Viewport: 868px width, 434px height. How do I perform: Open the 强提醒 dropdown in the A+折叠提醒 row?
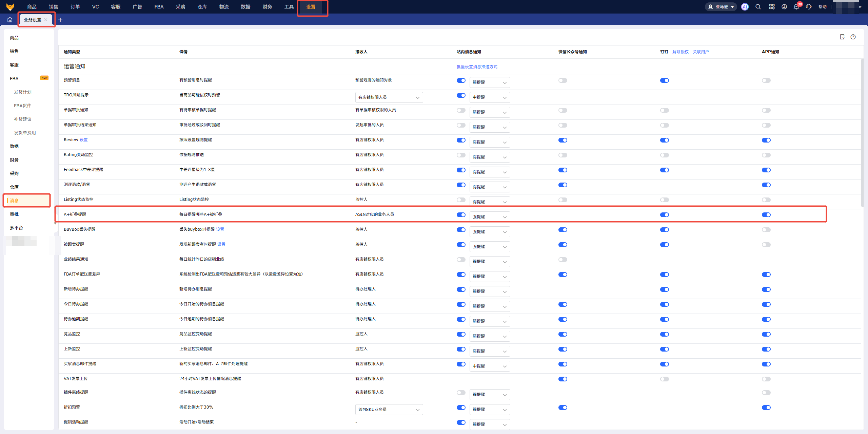pyautogui.click(x=490, y=217)
